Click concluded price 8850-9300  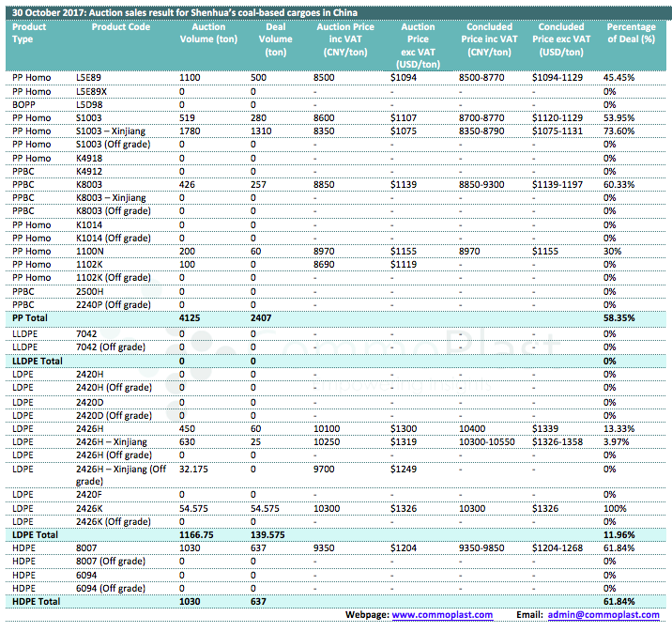tap(481, 185)
